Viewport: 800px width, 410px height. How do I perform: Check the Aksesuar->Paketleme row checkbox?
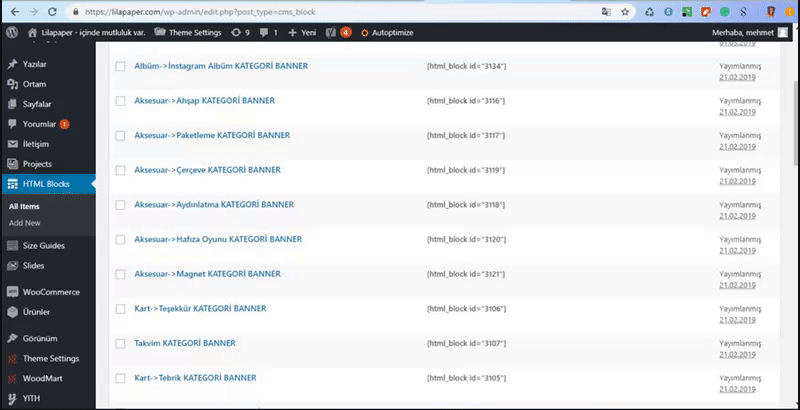click(120, 136)
